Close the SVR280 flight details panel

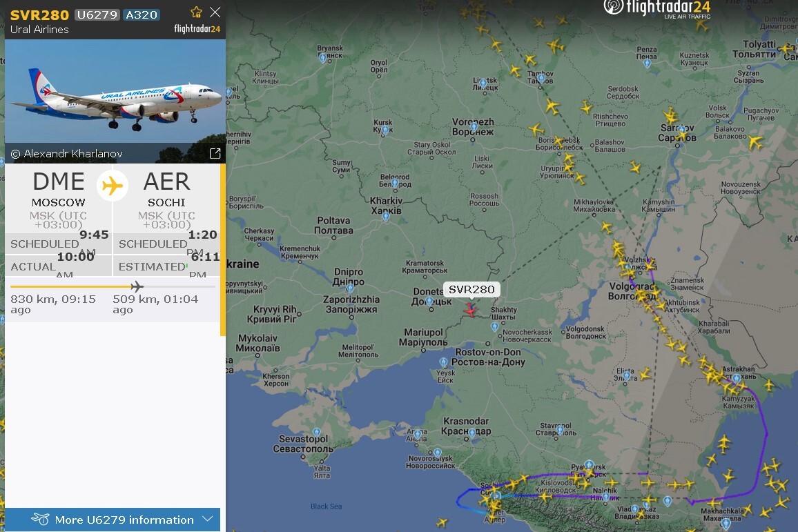215,12
